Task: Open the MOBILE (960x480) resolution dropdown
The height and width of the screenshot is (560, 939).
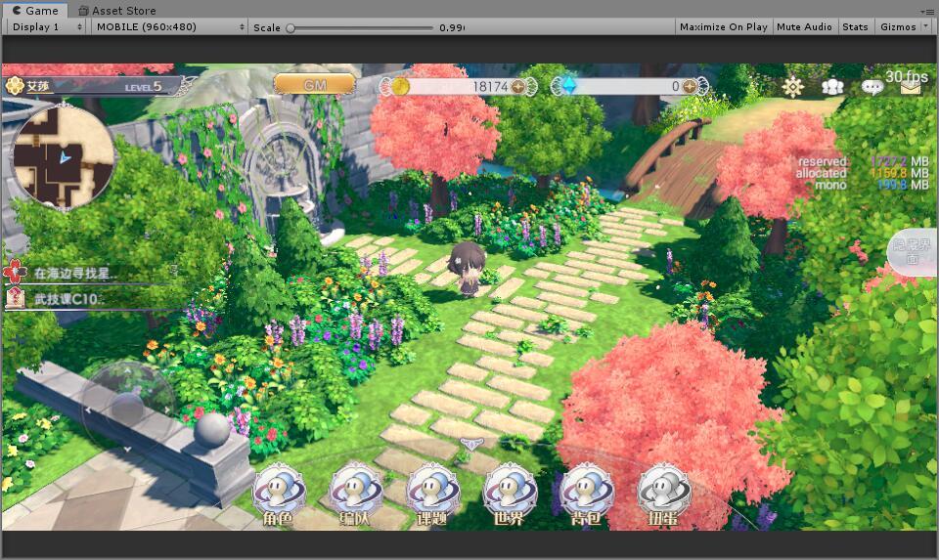Action: pyautogui.click(x=170, y=27)
